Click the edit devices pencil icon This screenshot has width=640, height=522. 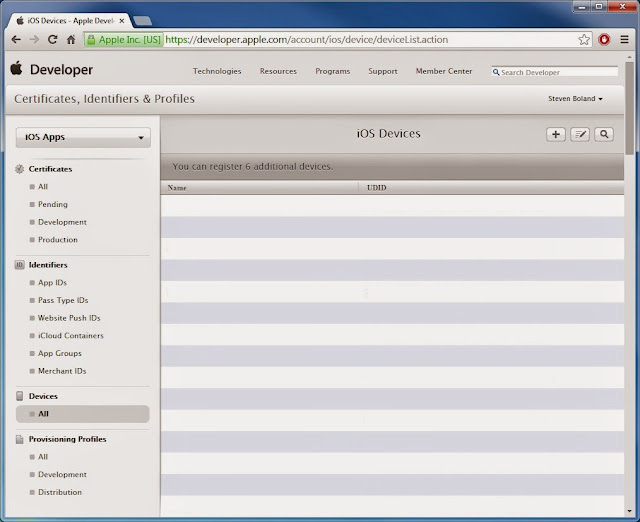point(580,134)
